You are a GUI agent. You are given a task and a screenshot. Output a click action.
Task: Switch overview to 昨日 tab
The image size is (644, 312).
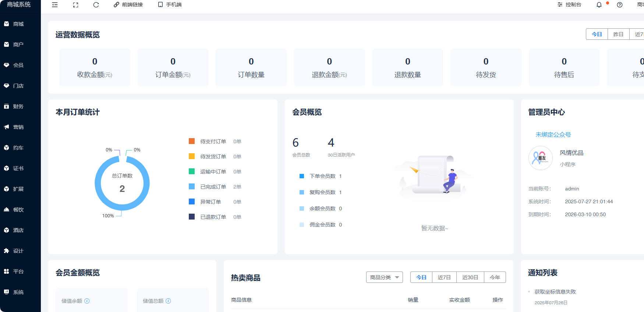tap(618, 34)
